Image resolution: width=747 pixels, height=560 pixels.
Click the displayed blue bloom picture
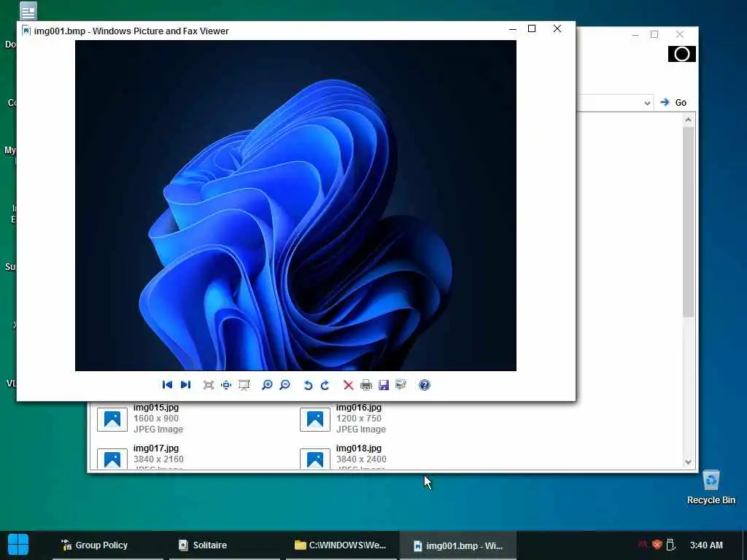(296, 205)
